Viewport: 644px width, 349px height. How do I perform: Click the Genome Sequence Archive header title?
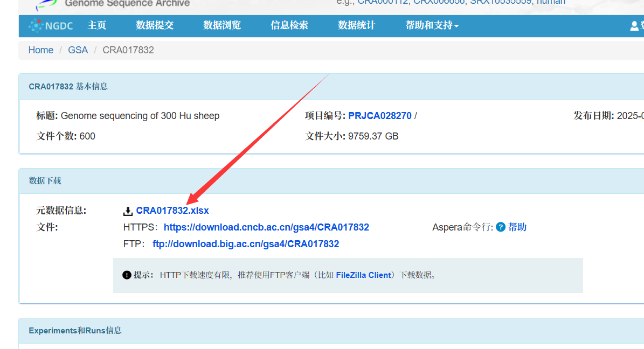click(x=127, y=4)
